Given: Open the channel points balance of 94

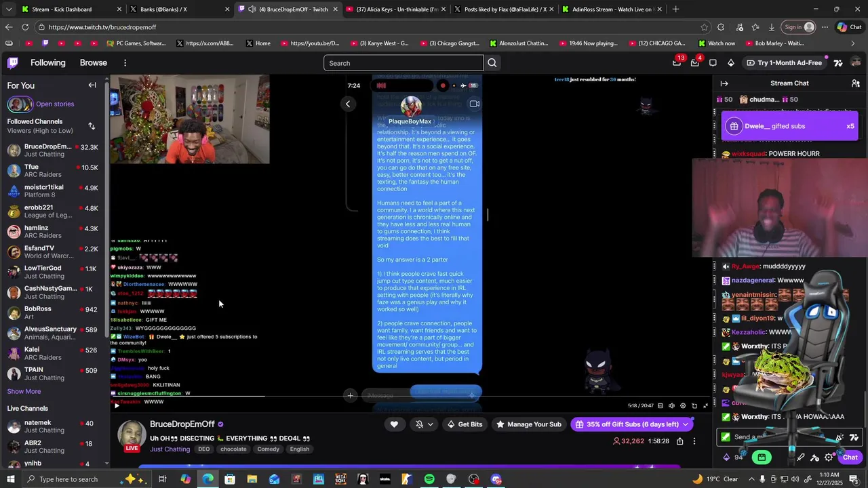Looking at the screenshot, I should pyautogui.click(x=734, y=457).
